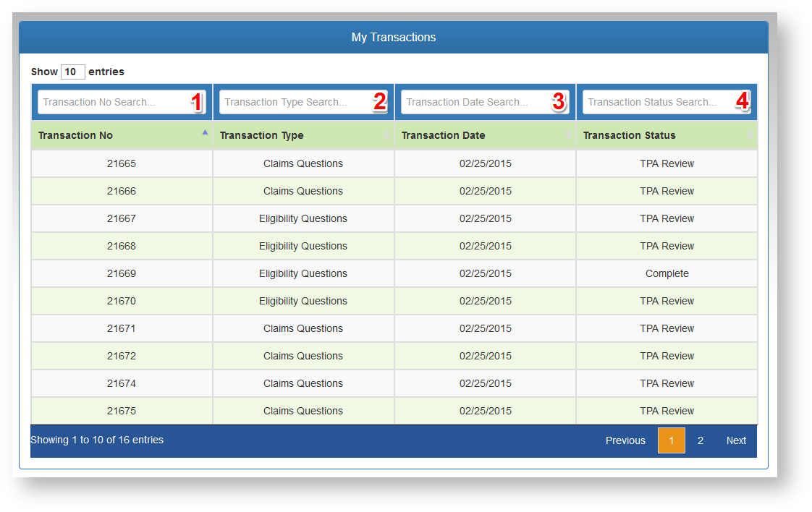Image resolution: width=812 pixels, height=512 pixels.
Task: Click TPA Review status in row 21668
Action: (x=667, y=246)
